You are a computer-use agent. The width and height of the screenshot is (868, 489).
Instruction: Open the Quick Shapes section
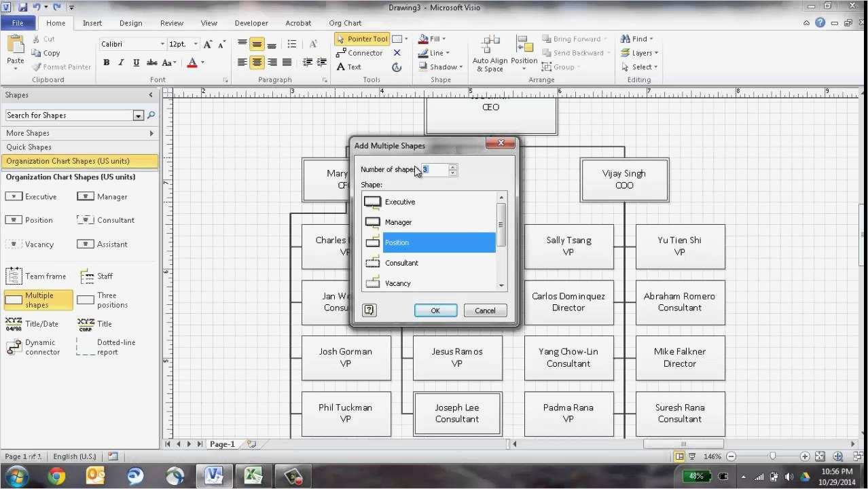79,147
